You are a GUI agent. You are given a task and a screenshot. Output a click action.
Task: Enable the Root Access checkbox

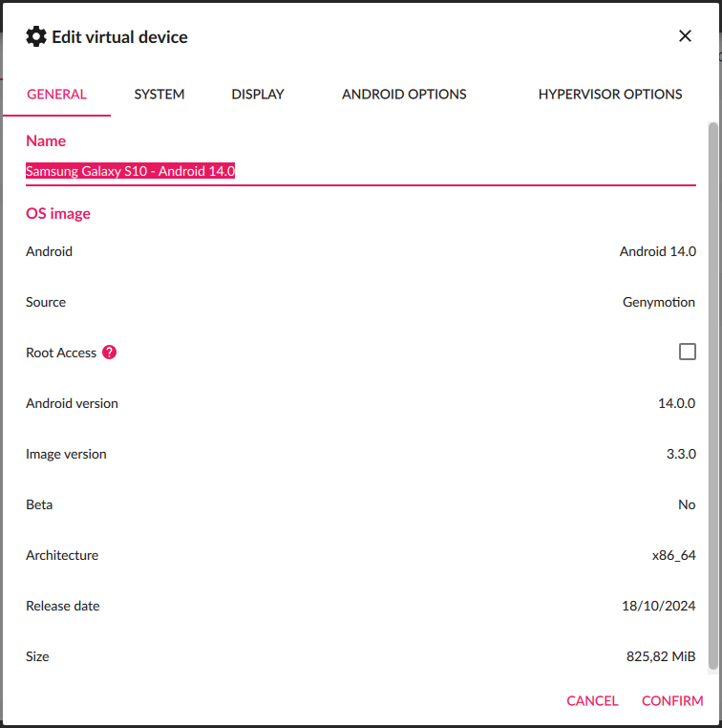[688, 352]
